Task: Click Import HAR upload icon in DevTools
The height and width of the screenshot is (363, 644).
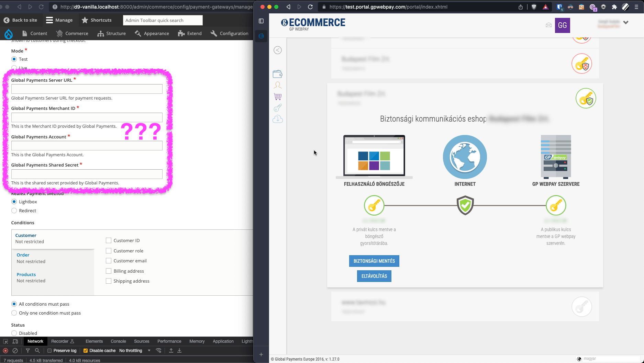Action: pyautogui.click(x=171, y=351)
